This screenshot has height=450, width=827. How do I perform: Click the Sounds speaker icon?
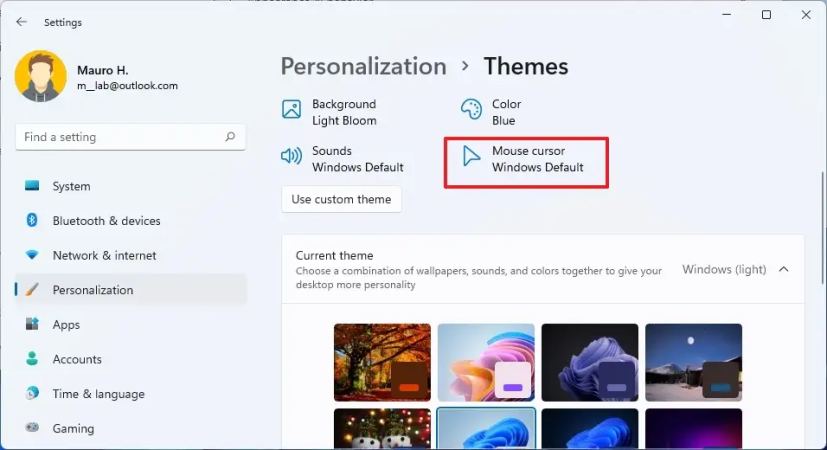pyautogui.click(x=291, y=156)
